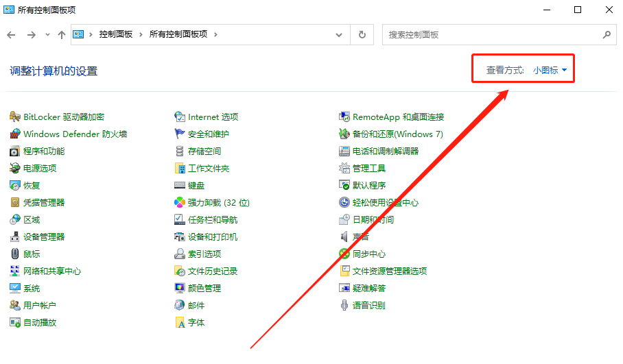Open Windows Defender 防火墙 icon

(15, 134)
